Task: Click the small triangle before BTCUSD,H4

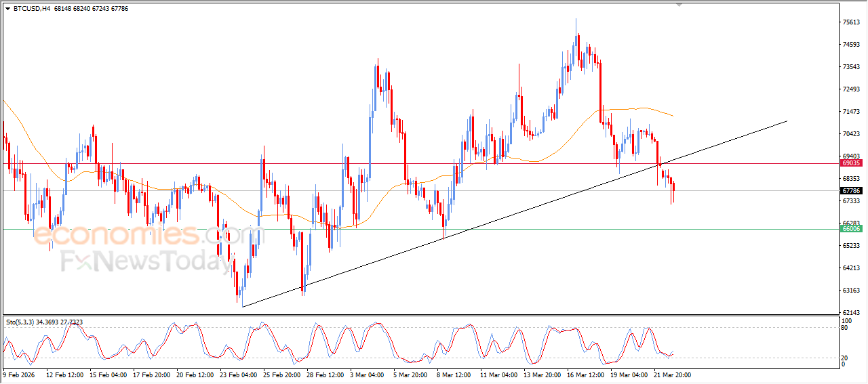Action: (x=7, y=9)
